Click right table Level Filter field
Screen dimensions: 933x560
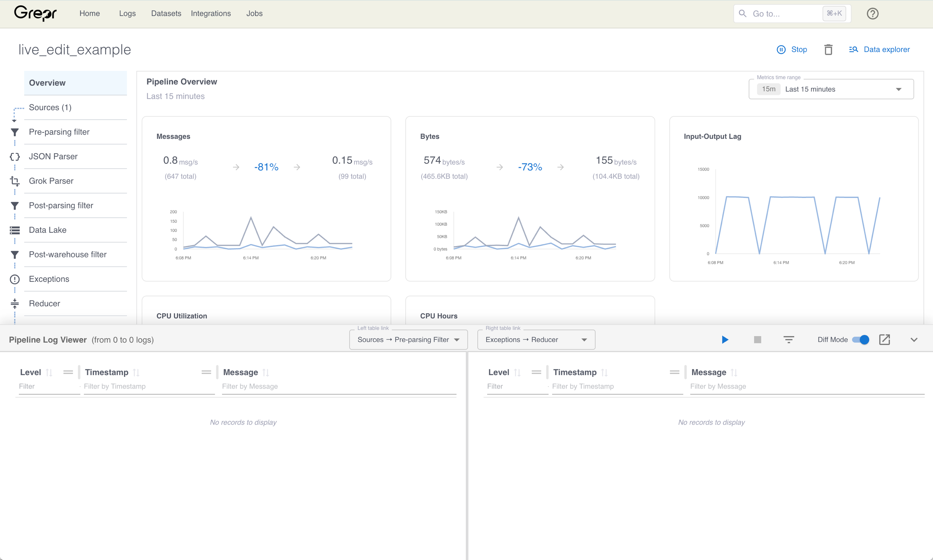coord(517,387)
